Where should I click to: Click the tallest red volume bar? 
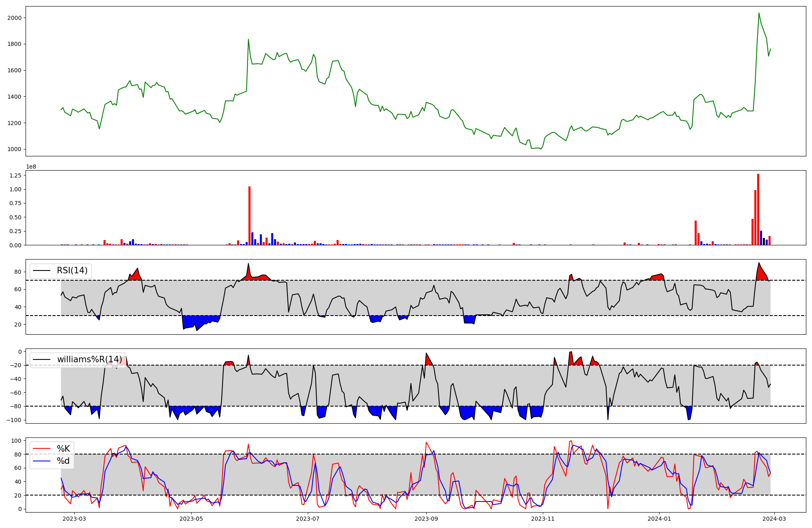pyautogui.click(x=758, y=209)
